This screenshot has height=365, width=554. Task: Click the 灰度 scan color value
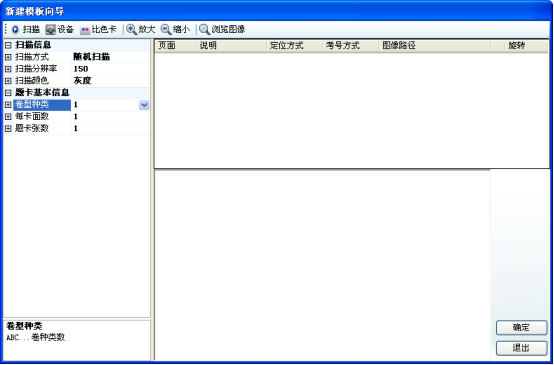coord(83,81)
